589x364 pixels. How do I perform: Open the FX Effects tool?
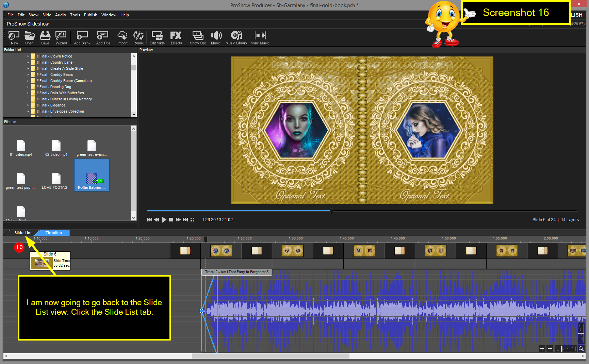coord(176,38)
